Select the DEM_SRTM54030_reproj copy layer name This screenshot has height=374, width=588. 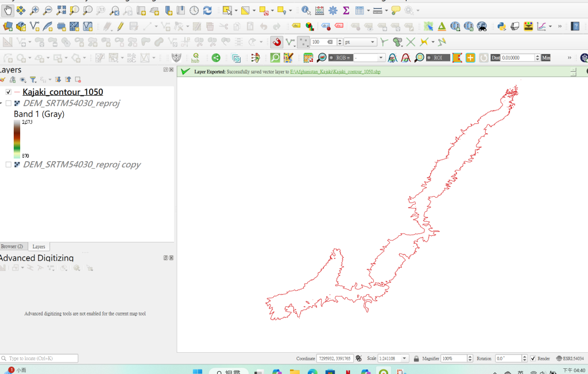(x=82, y=165)
